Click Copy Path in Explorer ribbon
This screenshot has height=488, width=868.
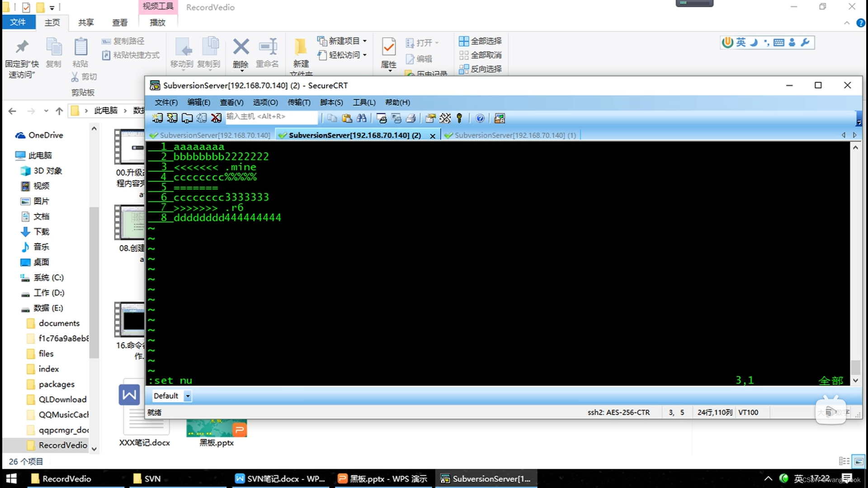pos(123,41)
